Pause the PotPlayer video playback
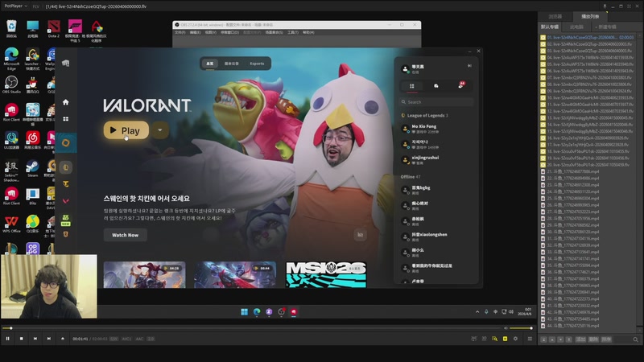Image resolution: width=644 pixels, height=362 pixels. pyautogui.click(x=8, y=339)
